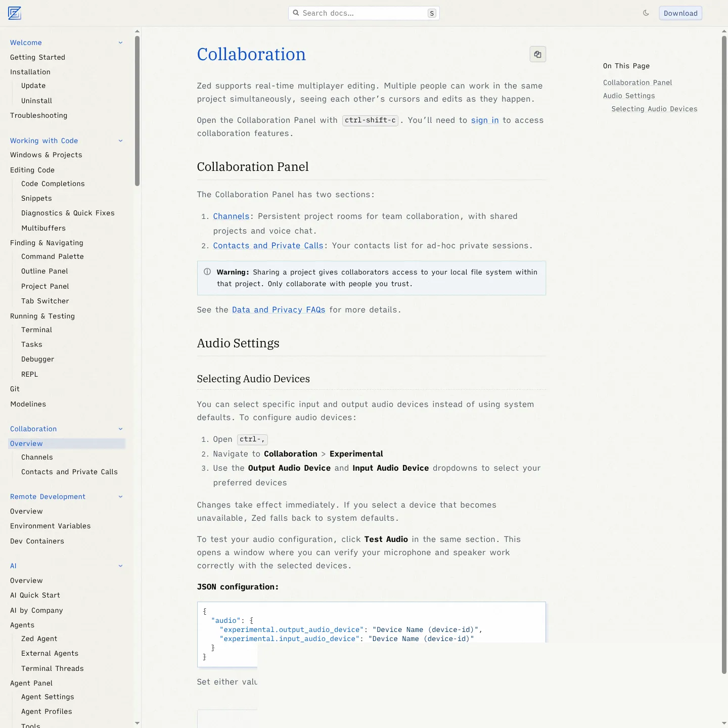This screenshot has width=728, height=728.
Task: Collapse the Collaboration section chevron
Action: pyautogui.click(x=120, y=429)
